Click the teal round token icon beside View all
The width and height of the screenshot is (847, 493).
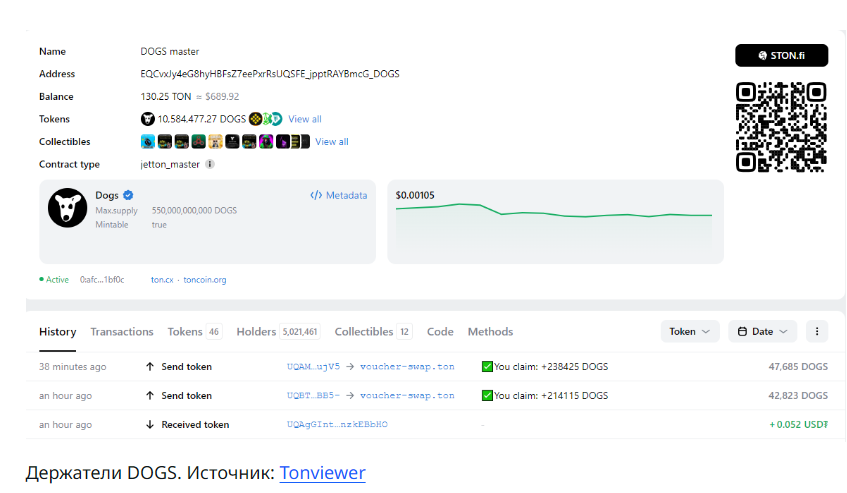tap(277, 119)
